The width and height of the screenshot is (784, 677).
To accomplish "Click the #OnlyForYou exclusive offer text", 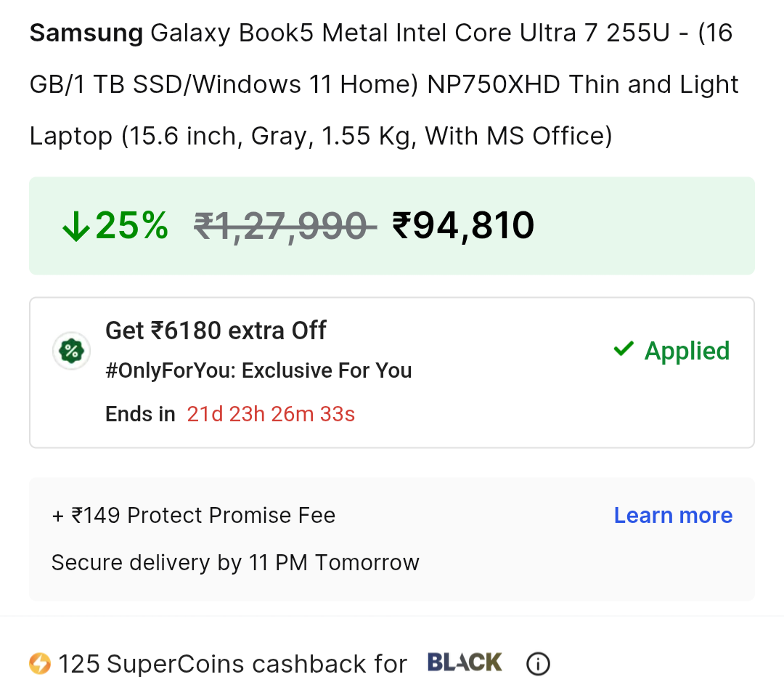I will pyautogui.click(x=258, y=370).
